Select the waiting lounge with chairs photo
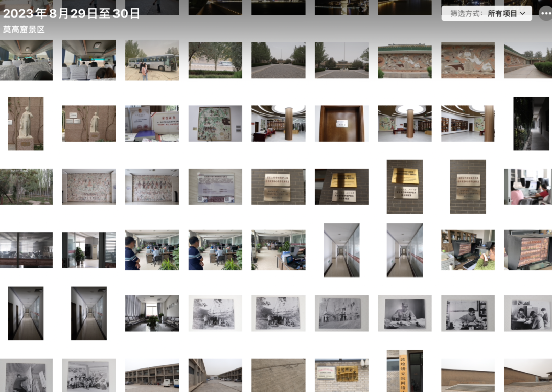Screen dimensions: 552x392 click(152, 313)
